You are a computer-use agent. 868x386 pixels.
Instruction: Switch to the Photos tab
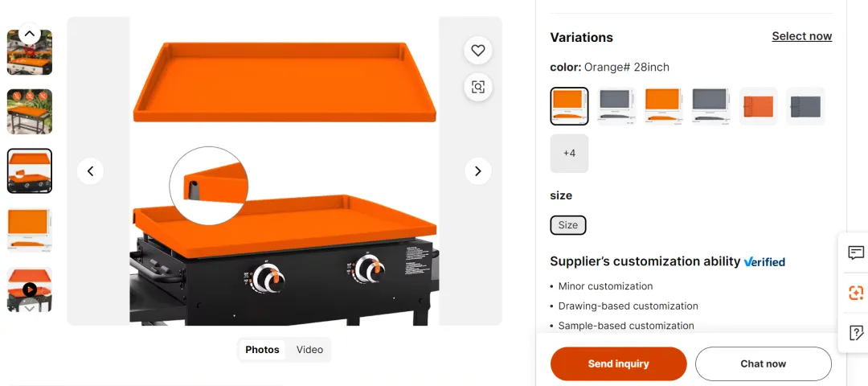coord(262,350)
